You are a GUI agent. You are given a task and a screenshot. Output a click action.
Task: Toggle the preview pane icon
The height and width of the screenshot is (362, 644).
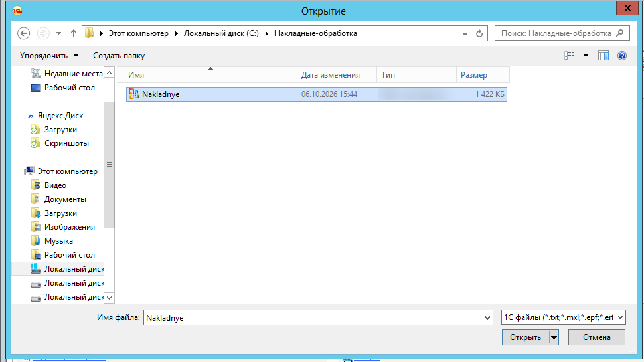[604, 56]
